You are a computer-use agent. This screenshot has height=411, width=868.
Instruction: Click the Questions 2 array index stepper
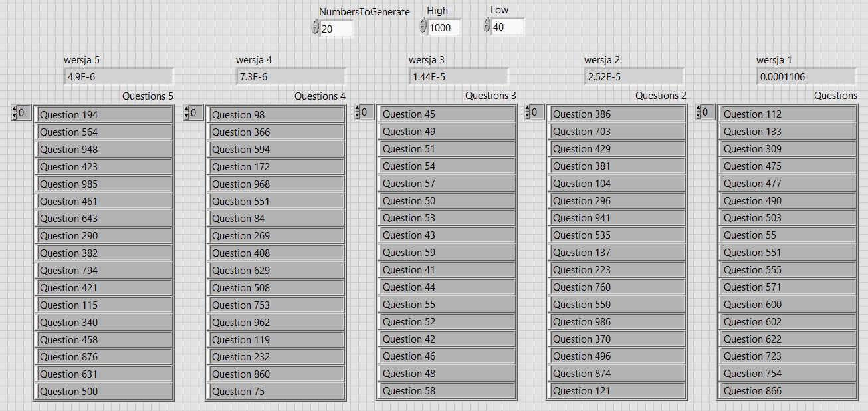tap(528, 112)
